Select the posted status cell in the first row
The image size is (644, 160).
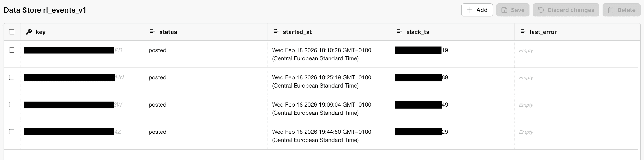(157, 50)
